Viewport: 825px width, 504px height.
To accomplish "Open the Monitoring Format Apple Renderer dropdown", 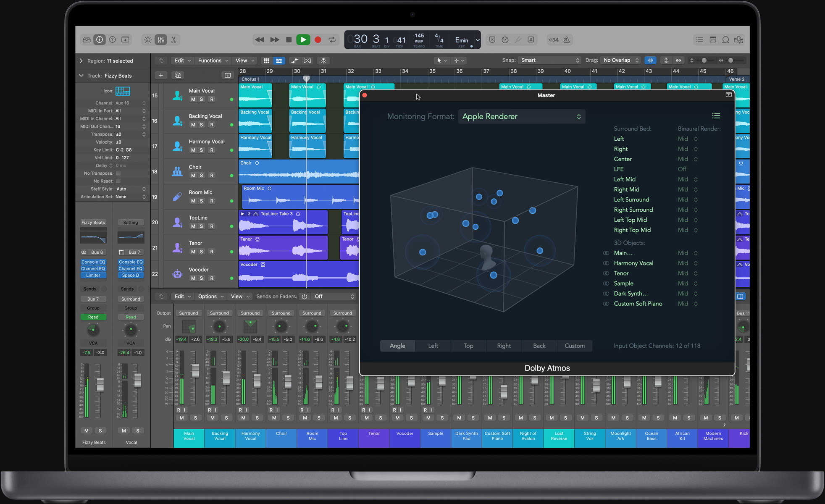I will pyautogui.click(x=522, y=116).
